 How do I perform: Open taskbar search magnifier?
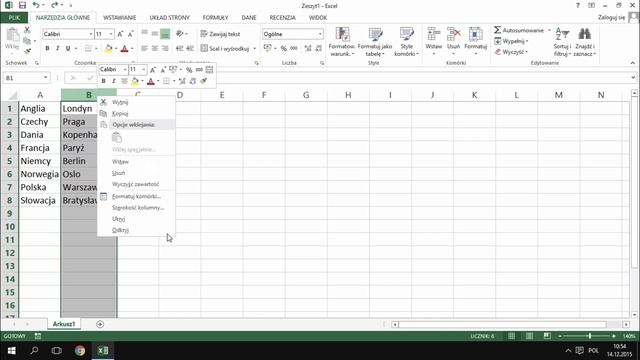34,351
